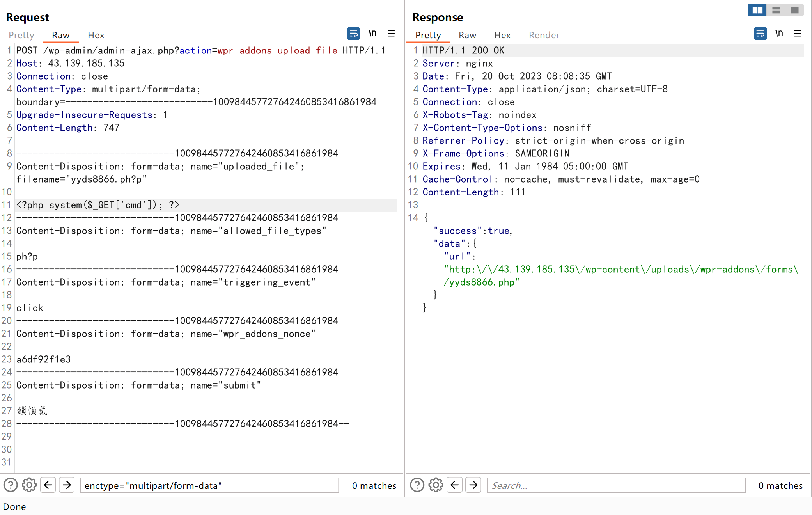Click "success":true in JSON response
Viewport: 812px width, 515px height.
tap(473, 231)
